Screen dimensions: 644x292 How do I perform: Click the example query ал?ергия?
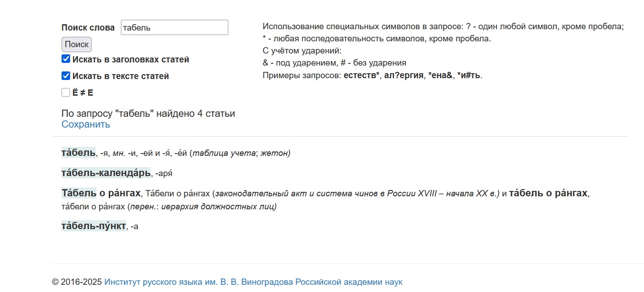pos(404,75)
